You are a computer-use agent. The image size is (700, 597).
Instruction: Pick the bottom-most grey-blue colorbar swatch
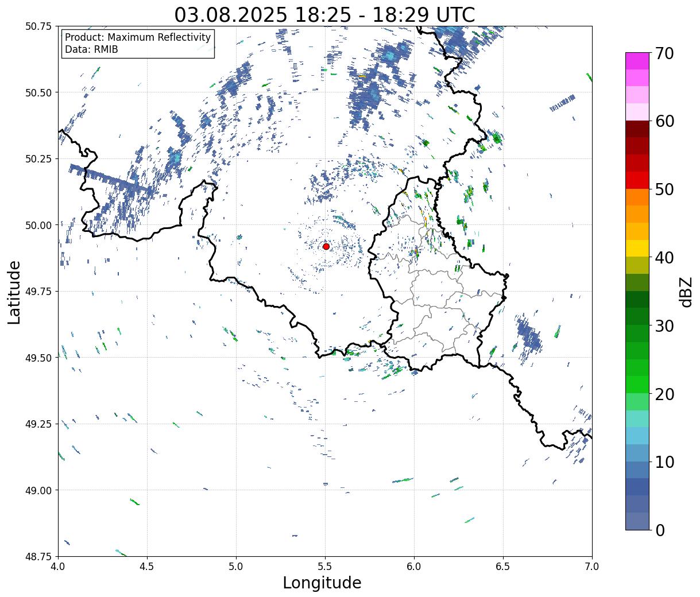pyautogui.click(x=637, y=521)
